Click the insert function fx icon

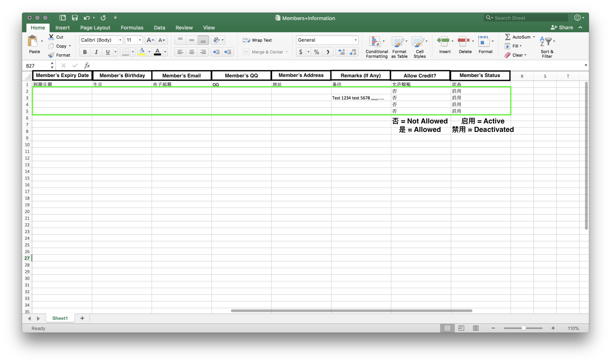pyautogui.click(x=87, y=65)
